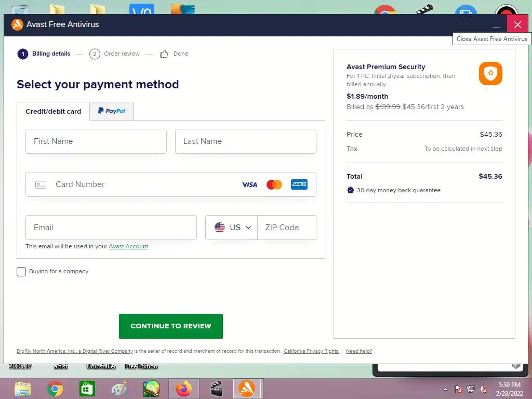This screenshot has height=399, width=532.
Task: Select the Credit/debit card tab
Action: tap(54, 111)
